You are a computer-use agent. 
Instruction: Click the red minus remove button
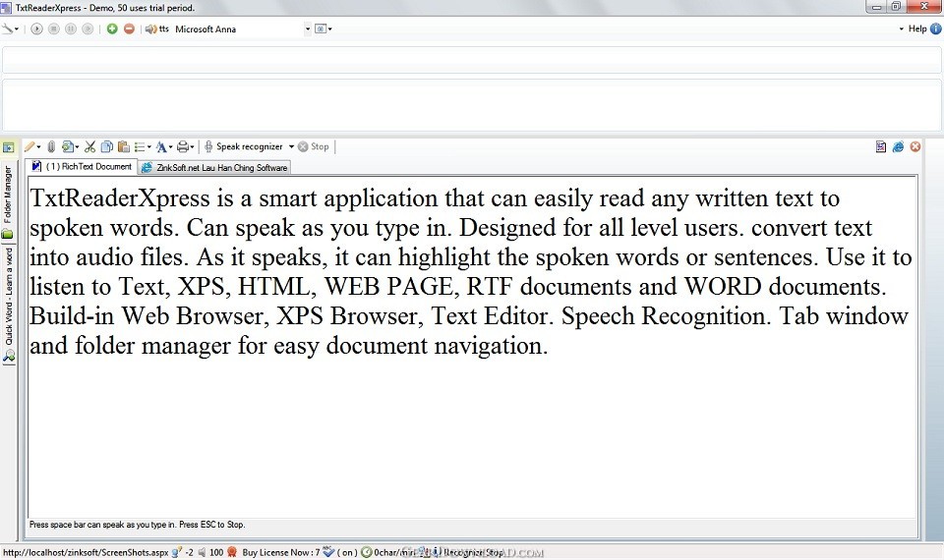point(129,28)
